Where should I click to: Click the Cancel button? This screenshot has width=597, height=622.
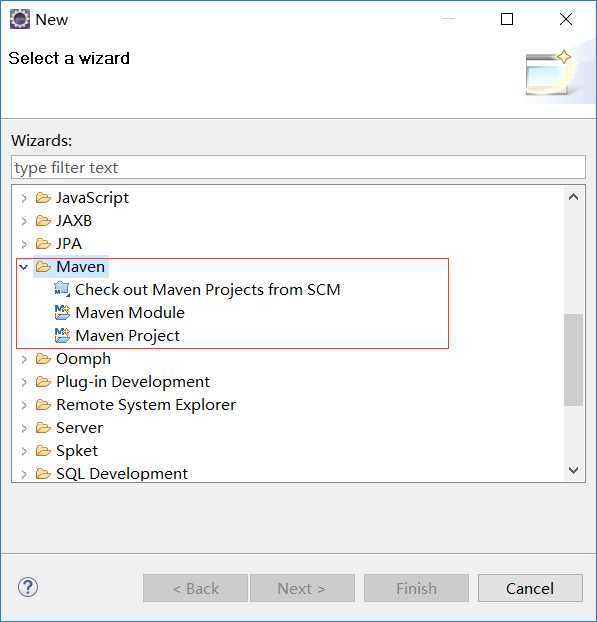[x=530, y=588]
